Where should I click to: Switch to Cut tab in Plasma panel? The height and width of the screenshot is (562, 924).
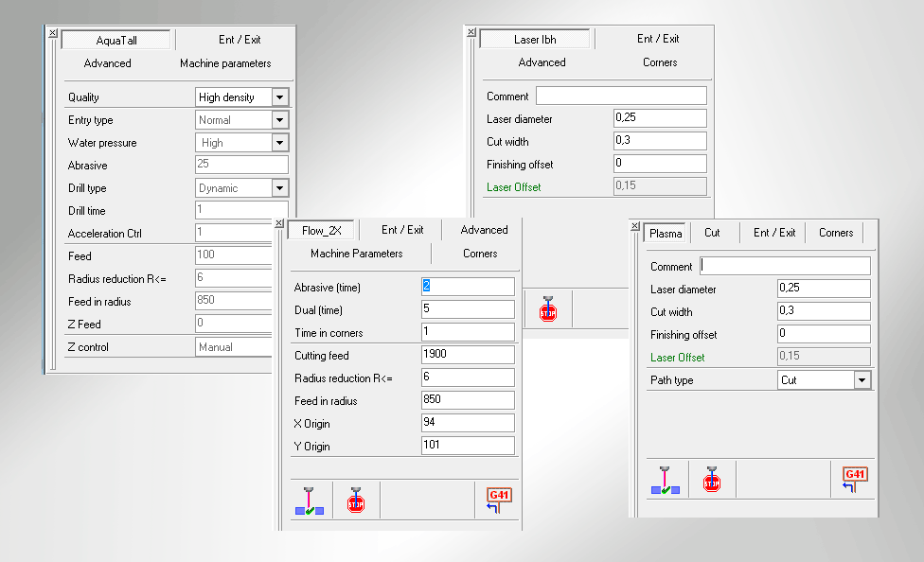[712, 233]
